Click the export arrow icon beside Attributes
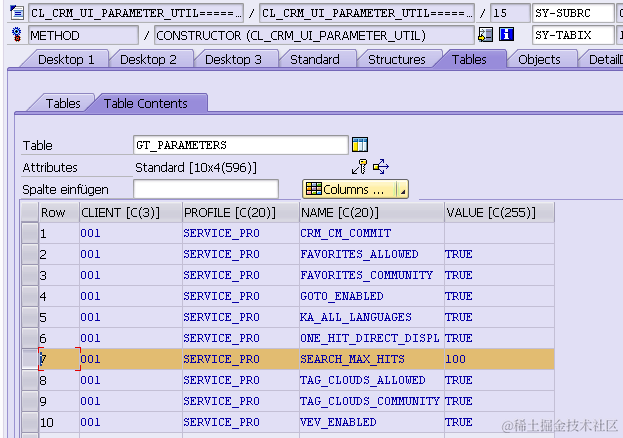The height and width of the screenshot is (438, 623). coord(381,167)
